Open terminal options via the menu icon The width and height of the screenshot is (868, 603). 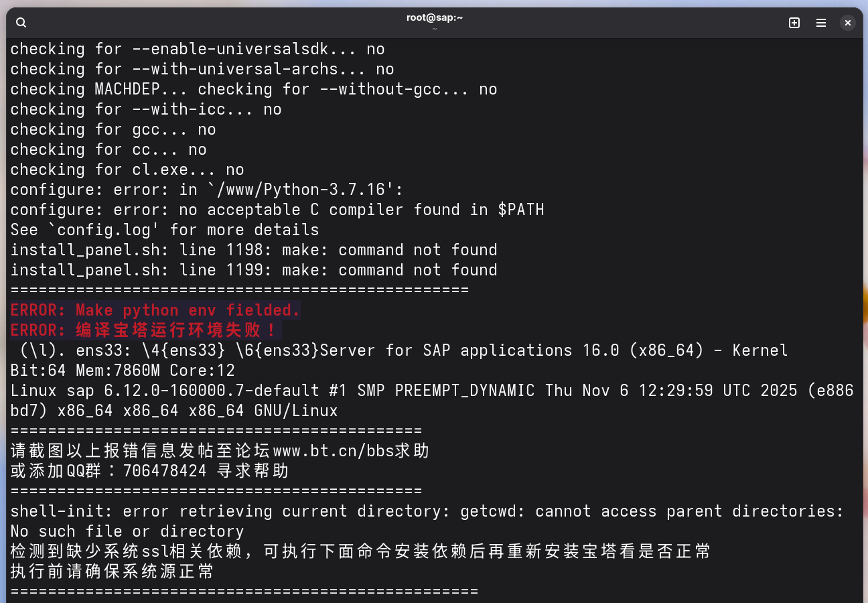coord(821,22)
